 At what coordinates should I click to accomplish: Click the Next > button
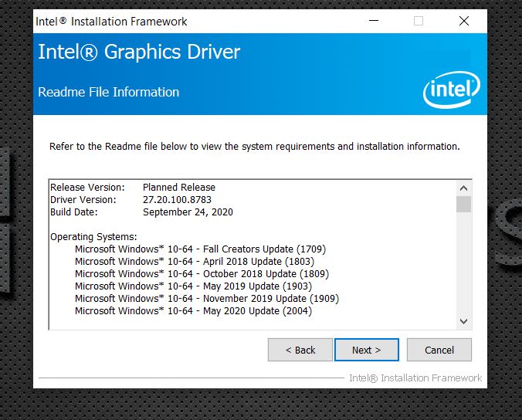pyautogui.click(x=367, y=350)
